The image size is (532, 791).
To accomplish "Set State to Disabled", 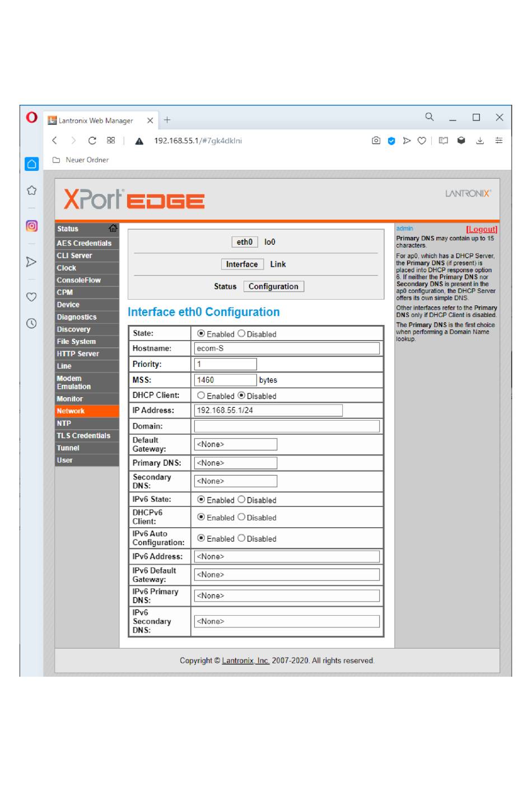I will click(241, 333).
